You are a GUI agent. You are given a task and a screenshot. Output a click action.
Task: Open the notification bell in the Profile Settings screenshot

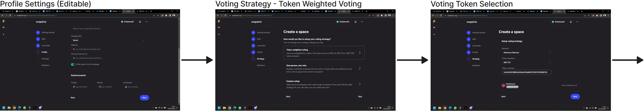(x=140, y=22)
